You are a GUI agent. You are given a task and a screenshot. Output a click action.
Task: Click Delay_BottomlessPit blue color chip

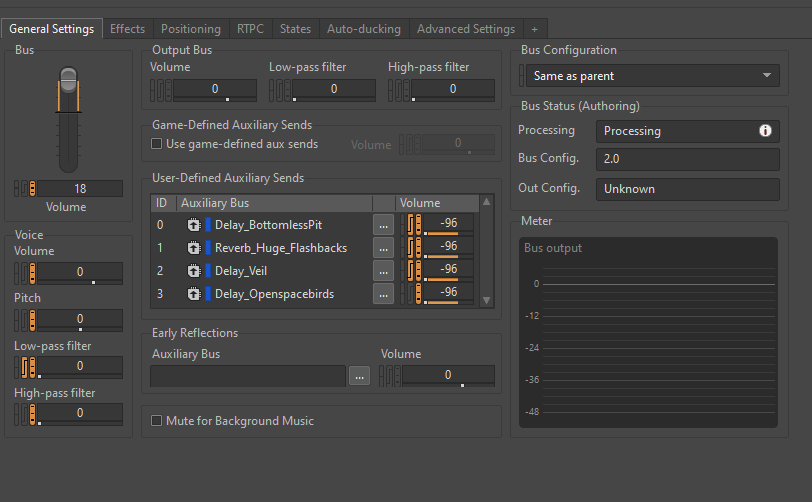tap(208, 225)
